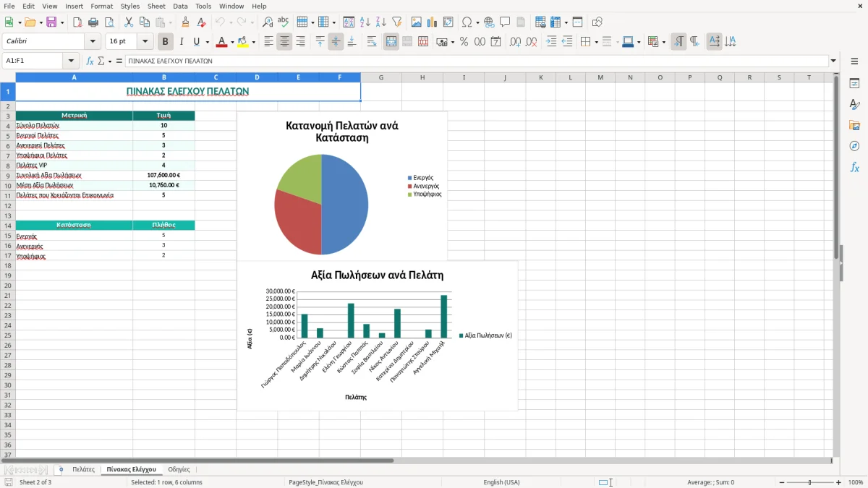
Task: Click the AutoFilter icon
Action: tap(397, 22)
